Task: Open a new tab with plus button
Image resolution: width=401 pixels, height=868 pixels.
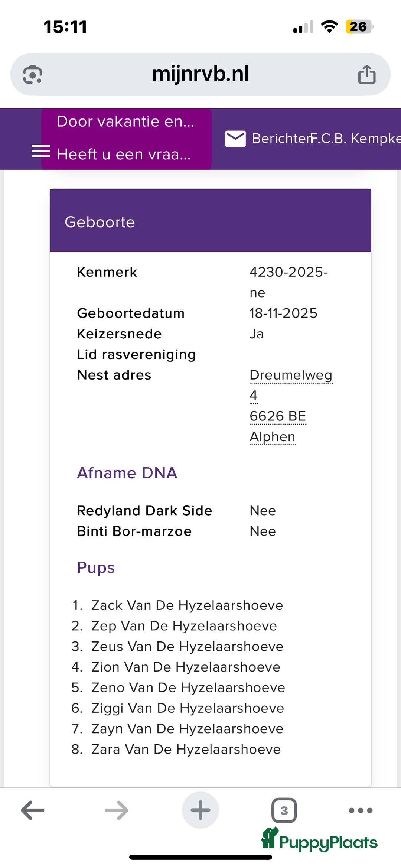Action: coord(200,810)
